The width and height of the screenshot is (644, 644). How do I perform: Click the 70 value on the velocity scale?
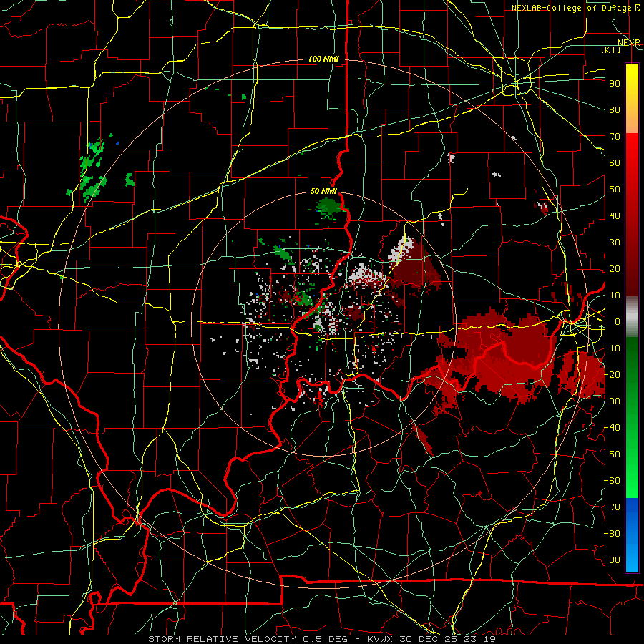pos(615,137)
